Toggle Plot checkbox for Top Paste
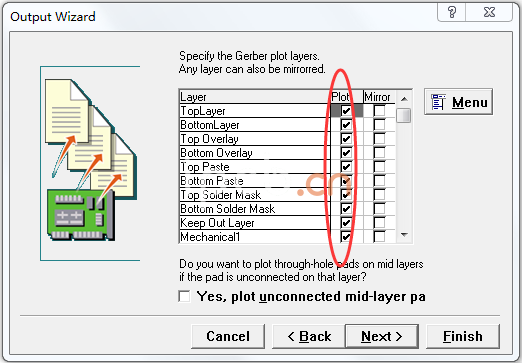522x363 pixels. 346,167
